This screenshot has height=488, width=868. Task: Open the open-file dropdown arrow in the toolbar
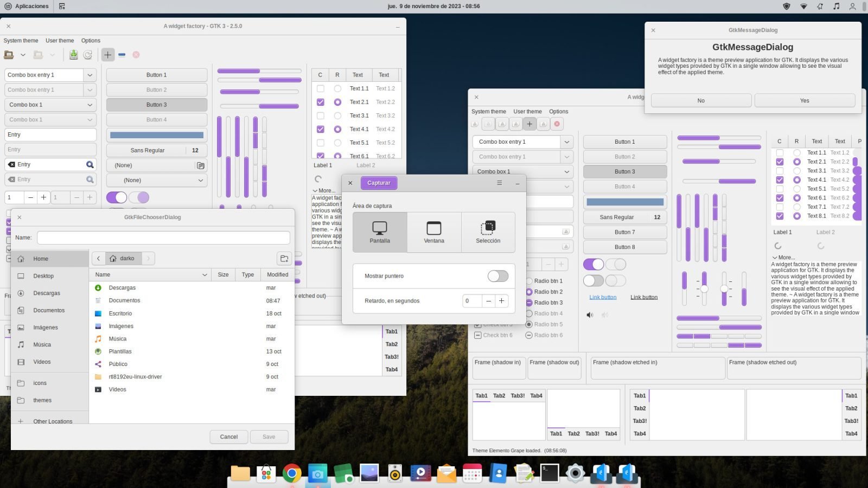(x=23, y=55)
